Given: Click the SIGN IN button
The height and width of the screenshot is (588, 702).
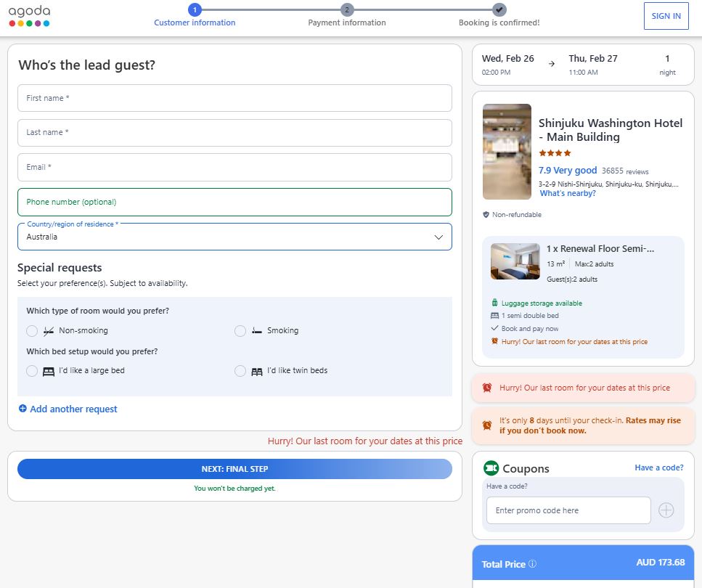Looking at the screenshot, I should 666,16.
